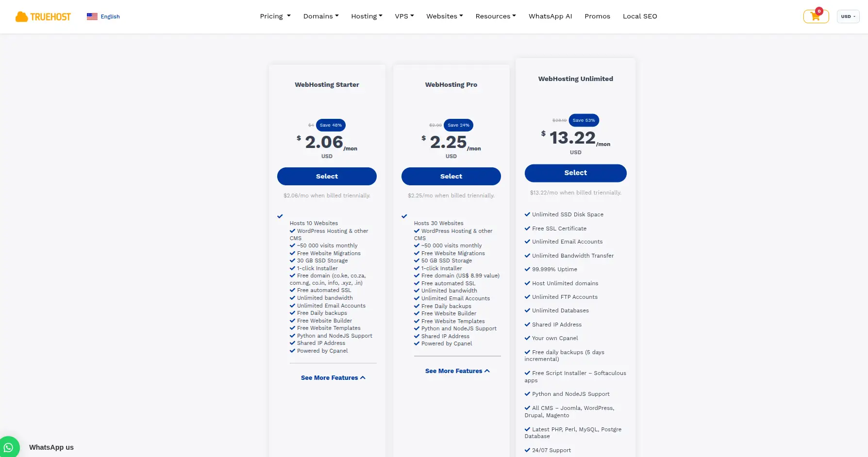Click "50 GB SSD Storage" feature
Viewport: 868px width, 457px height.
pos(447,261)
